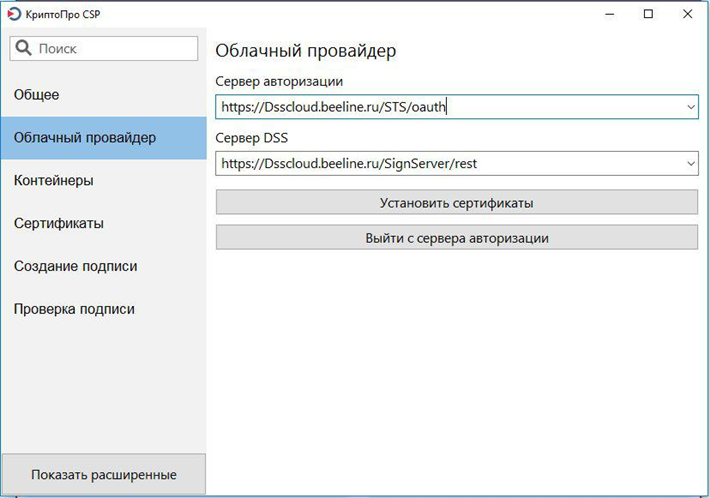Open the Общее section
710x498 pixels.
104,95
